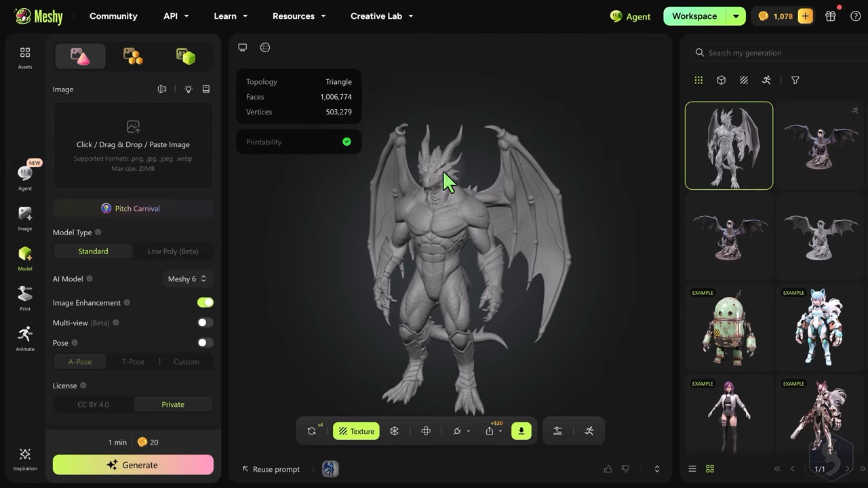Open the Assets sidebar icon
Image resolution: width=868 pixels, height=488 pixels.
[x=25, y=58]
